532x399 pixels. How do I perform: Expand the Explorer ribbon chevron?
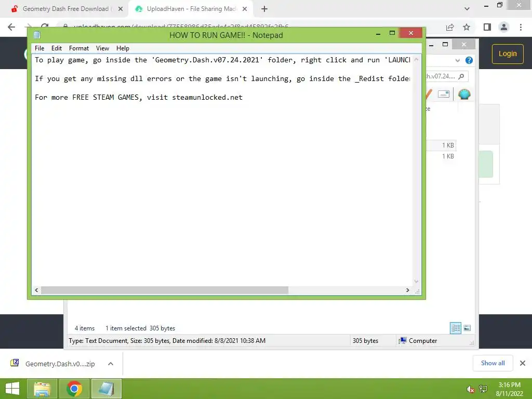[x=457, y=60]
